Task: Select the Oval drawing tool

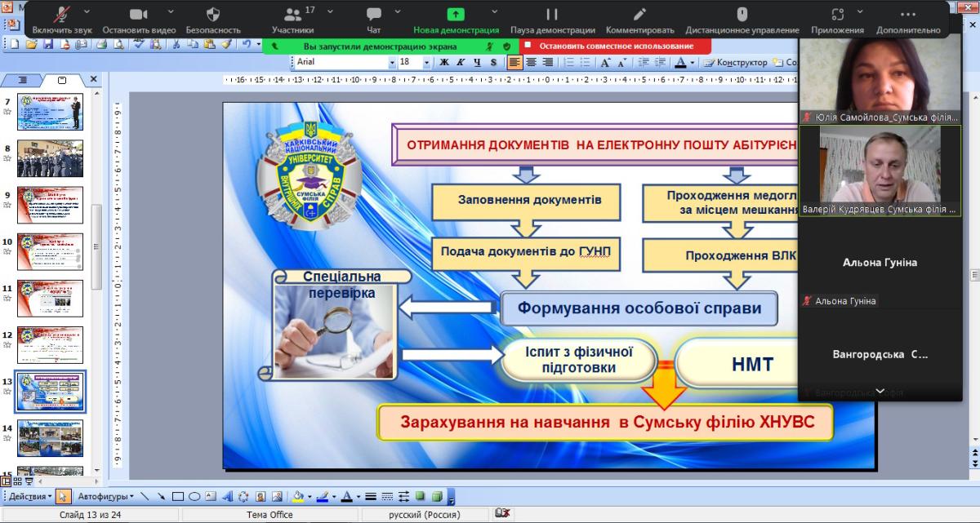Action: (194, 496)
